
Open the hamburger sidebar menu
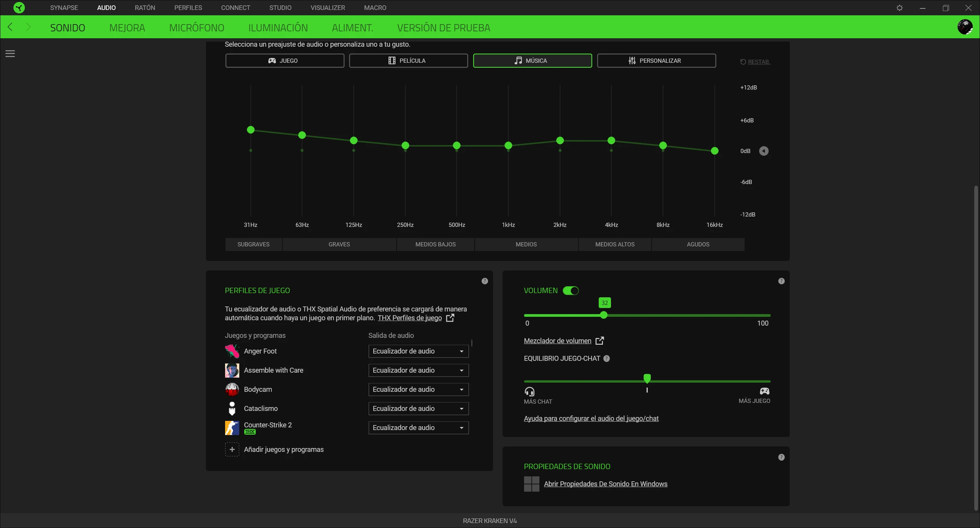coord(10,54)
